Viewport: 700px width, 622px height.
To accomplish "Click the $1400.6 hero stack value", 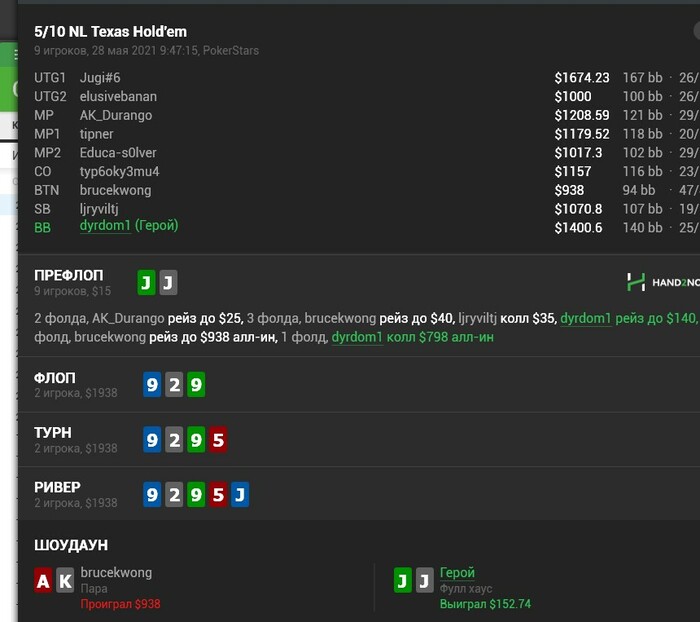I will tap(578, 228).
